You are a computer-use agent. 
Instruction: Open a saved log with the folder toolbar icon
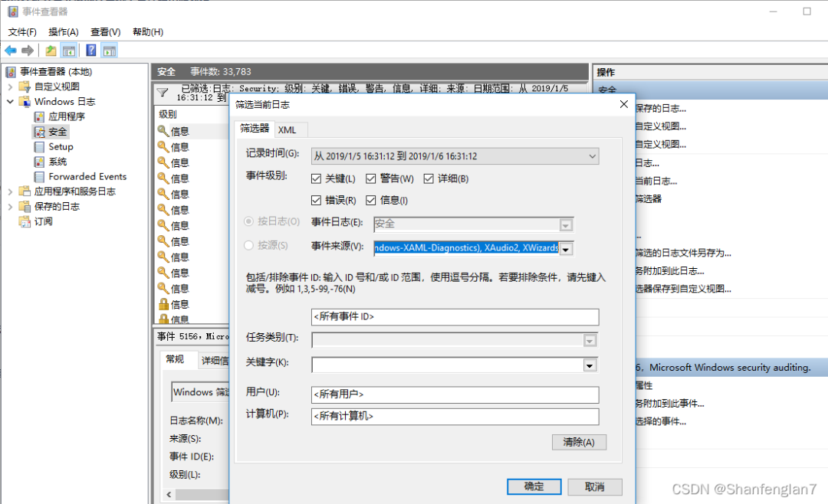pyautogui.click(x=51, y=51)
